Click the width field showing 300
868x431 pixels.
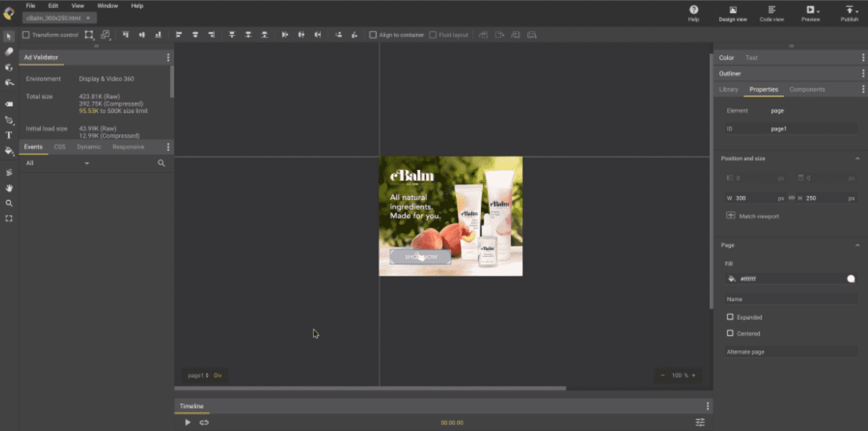click(x=755, y=198)
